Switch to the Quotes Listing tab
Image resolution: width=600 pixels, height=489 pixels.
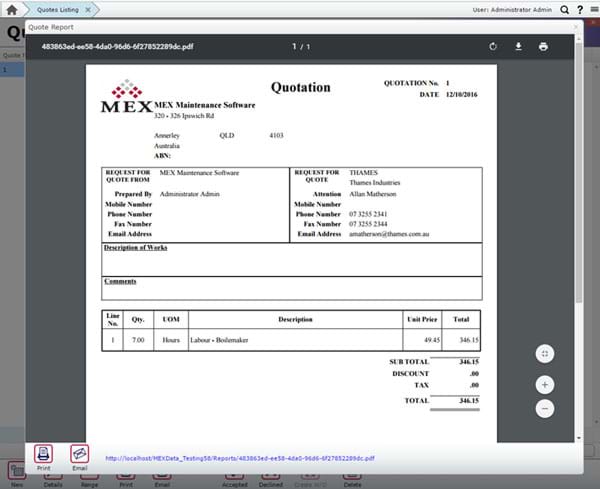[58, 10]
